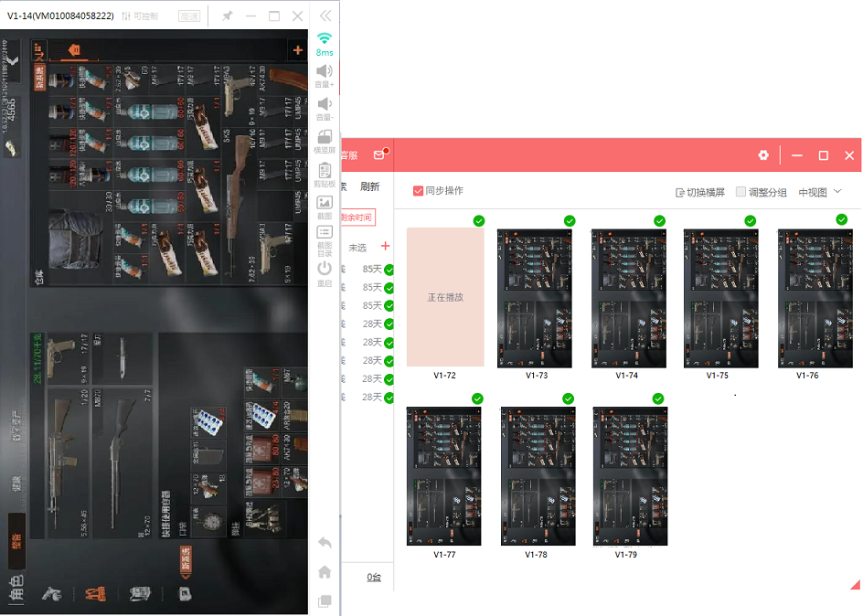
Task: Click the volume up (音量+) icon
Action: pyautogui.click(x=325, y=71)
